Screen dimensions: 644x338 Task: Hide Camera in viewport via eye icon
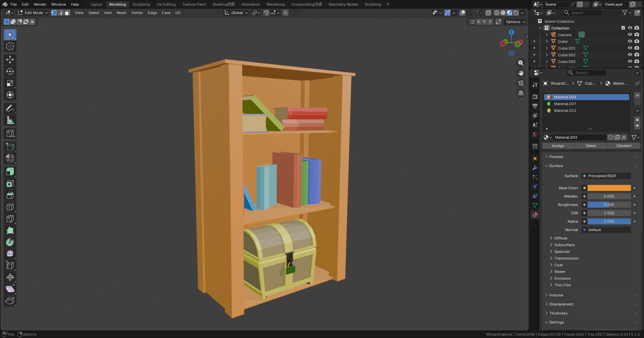(630, 35)
